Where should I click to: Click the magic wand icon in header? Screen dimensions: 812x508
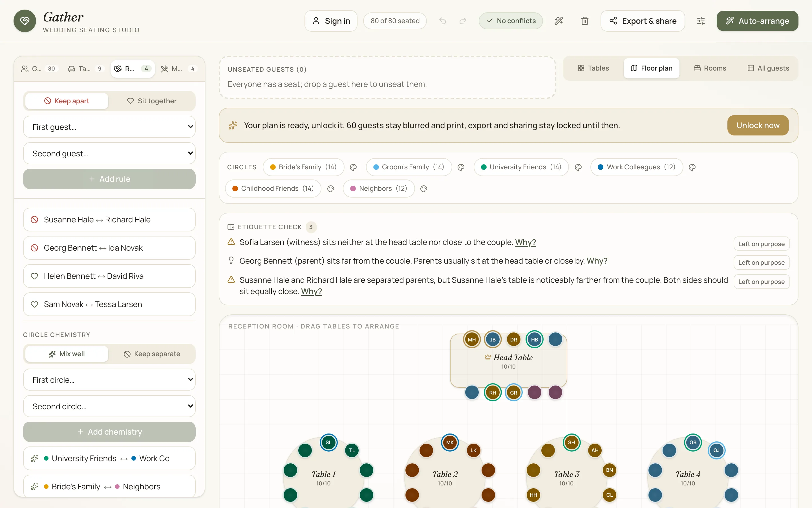tap(559, 21)
